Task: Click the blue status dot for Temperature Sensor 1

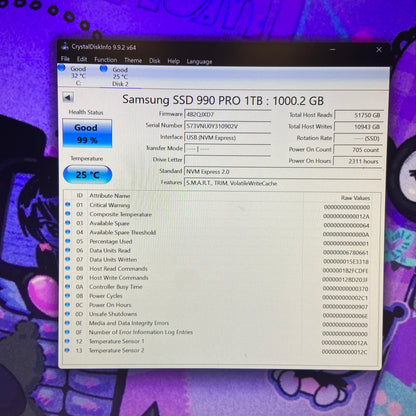Action: (x=67, y=341)
